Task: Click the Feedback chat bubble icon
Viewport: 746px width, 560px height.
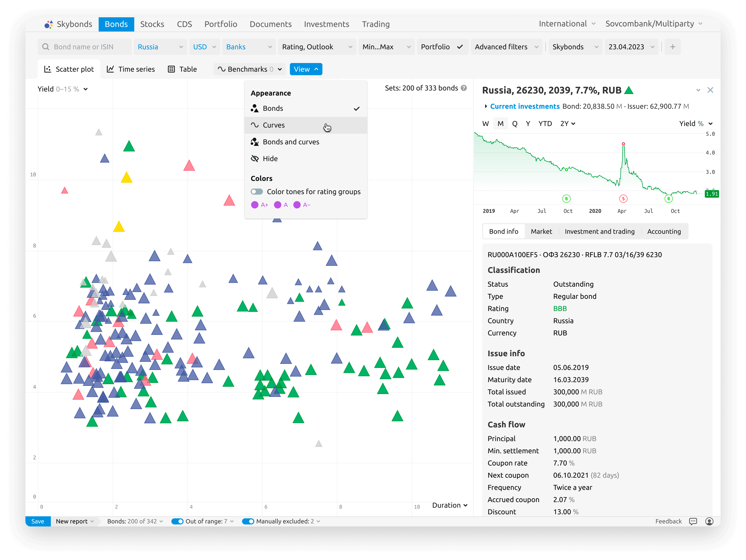Action: (693, 521)
